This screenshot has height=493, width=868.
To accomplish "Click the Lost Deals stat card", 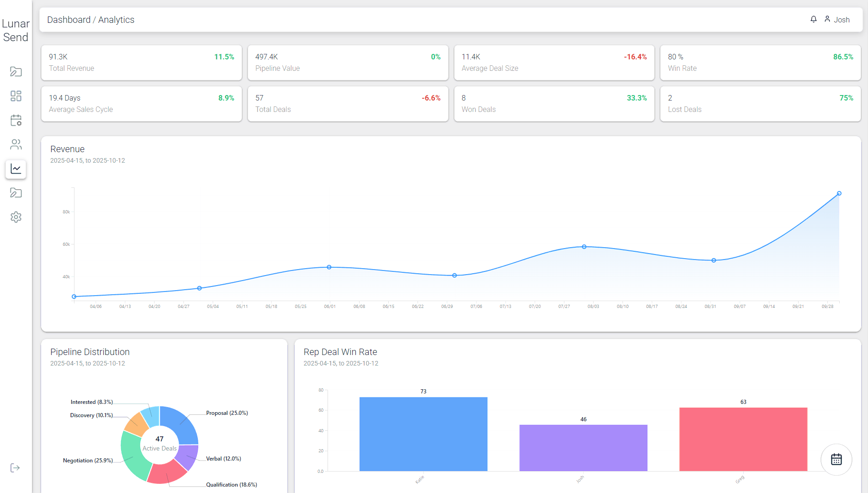I will pos(760,104).
